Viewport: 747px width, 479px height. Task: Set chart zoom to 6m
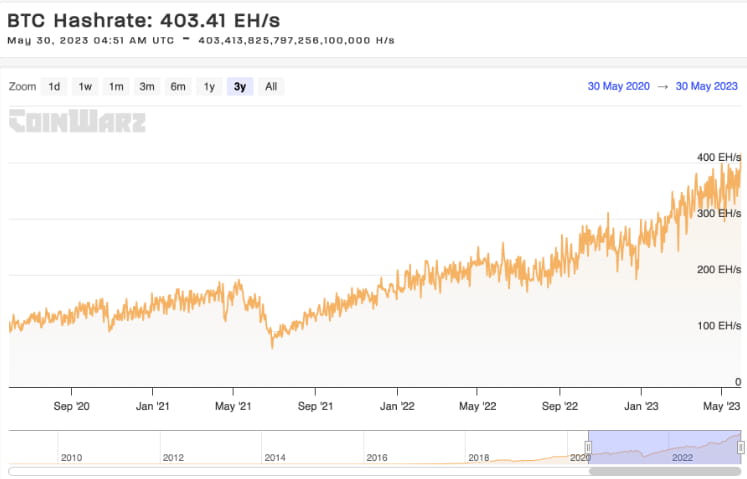coord(178,87)
